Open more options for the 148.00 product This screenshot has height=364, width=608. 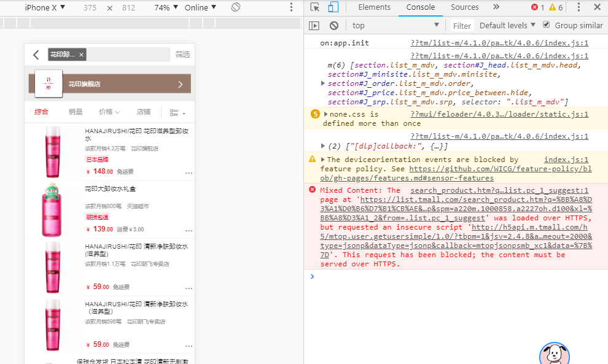(x=189, y=173)
